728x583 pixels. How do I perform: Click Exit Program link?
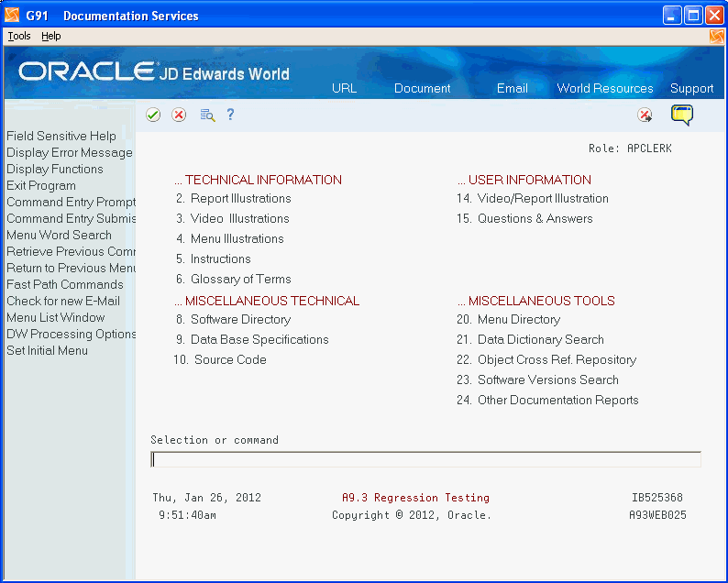click(41, 186)
